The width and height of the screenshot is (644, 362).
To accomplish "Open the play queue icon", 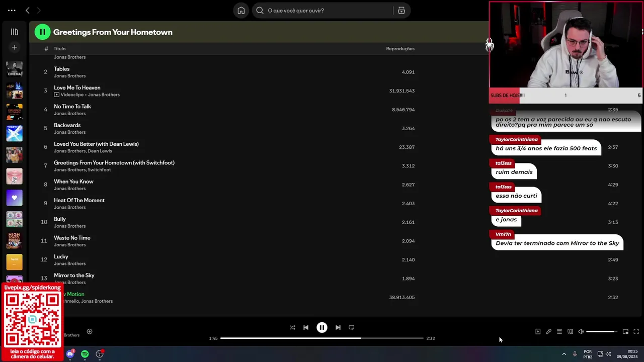I will click(559, 331).
